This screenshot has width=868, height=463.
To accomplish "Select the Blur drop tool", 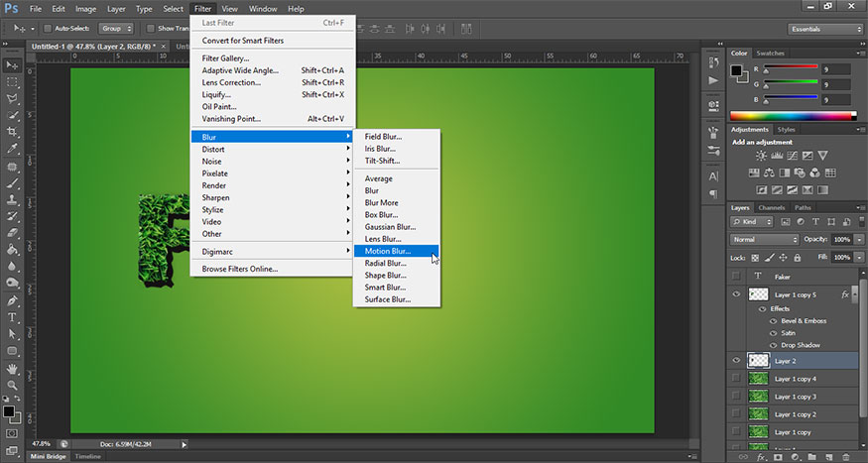I will tap(12, 266).
